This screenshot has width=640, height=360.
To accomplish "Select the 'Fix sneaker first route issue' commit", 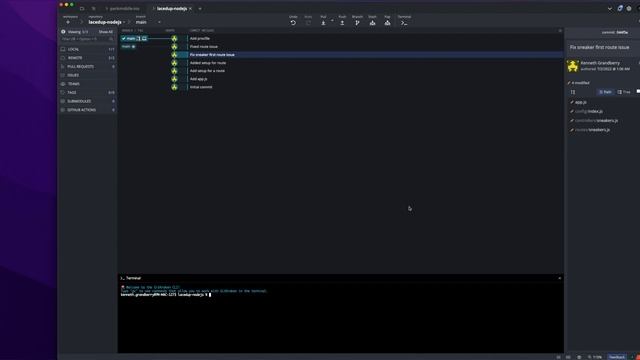I will pyautogui.click(x=212, y=55).
